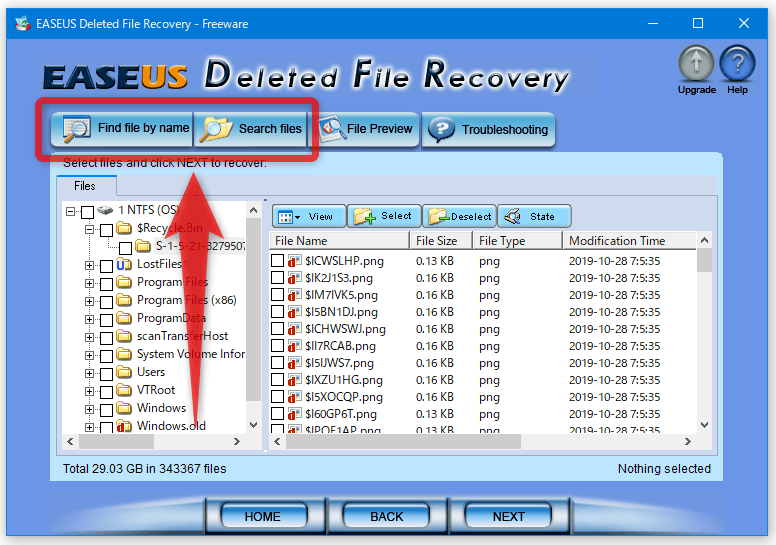Viewport: 776px width, 545px height.
Task: Expand the ProgramData tree node
Action: (89, 319)
